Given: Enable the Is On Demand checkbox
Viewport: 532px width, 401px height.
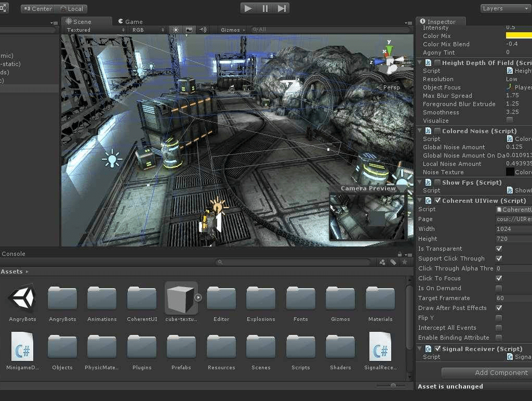Looking at the screenshot, I should [x=499, y=288].
